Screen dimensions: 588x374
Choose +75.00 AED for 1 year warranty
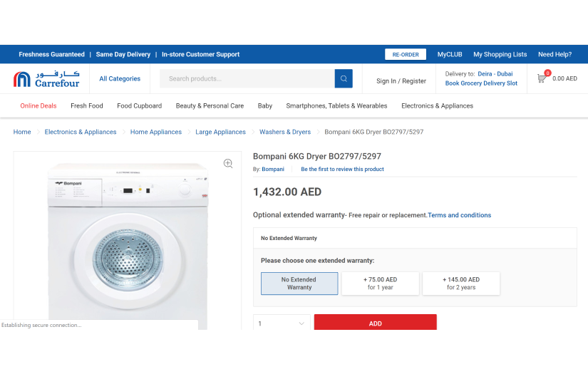[x=381, y=284]
